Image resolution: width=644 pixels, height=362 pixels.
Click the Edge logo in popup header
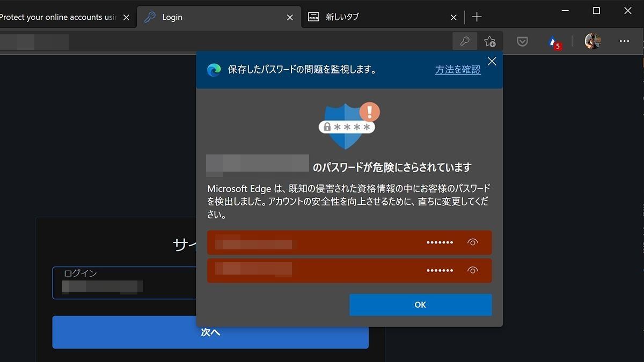pos(214,70)
